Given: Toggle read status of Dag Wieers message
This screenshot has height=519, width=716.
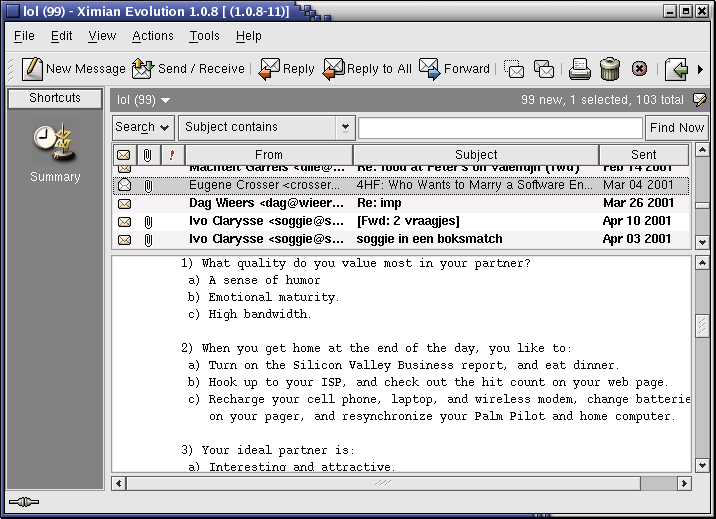Looking at the screenshot, I should coord(124,203).
